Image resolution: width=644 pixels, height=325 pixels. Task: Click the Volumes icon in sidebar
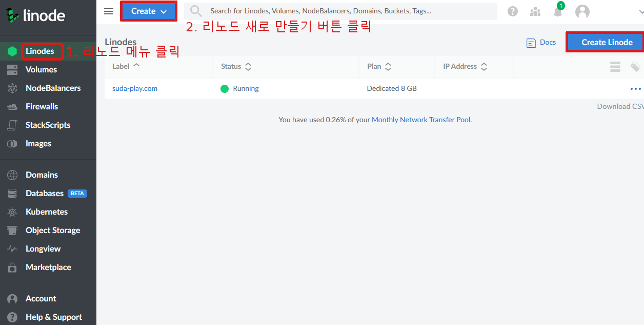(x=12, y=70)
